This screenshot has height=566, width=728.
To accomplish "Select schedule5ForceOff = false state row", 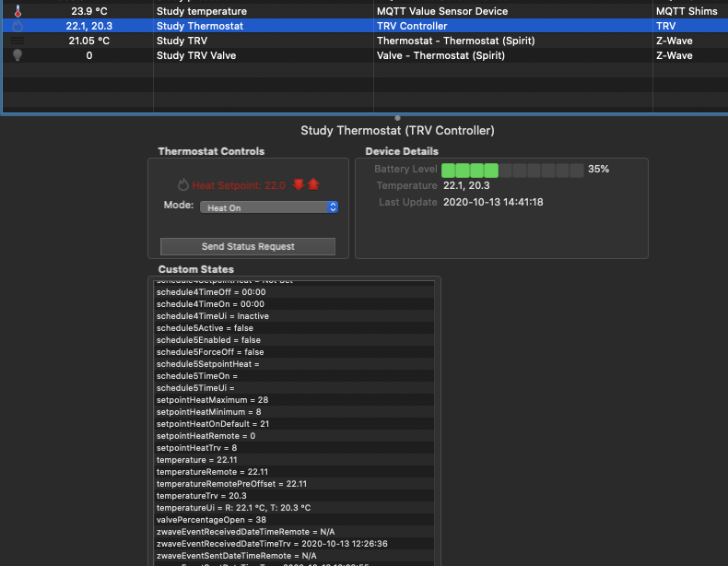I will point(294,352).
